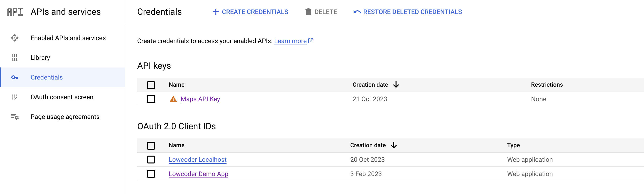644x194 pixels.
Task: Select all API keys with header checkbox
Action: [151, 85]
